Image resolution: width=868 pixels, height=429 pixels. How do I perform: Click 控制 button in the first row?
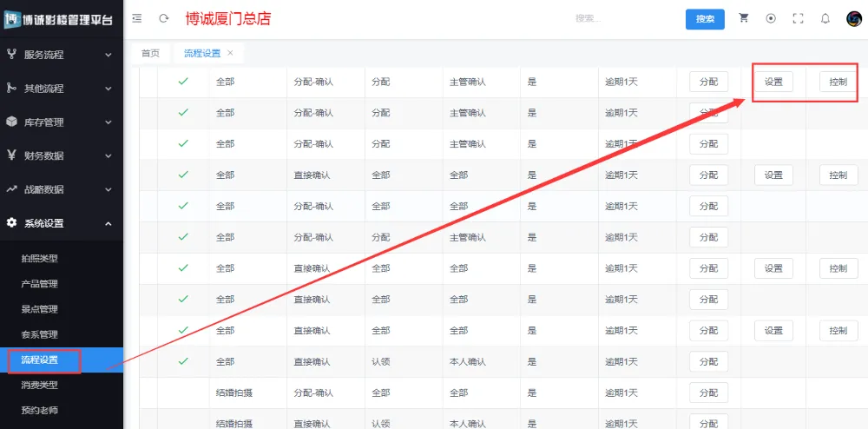(838, 82)
